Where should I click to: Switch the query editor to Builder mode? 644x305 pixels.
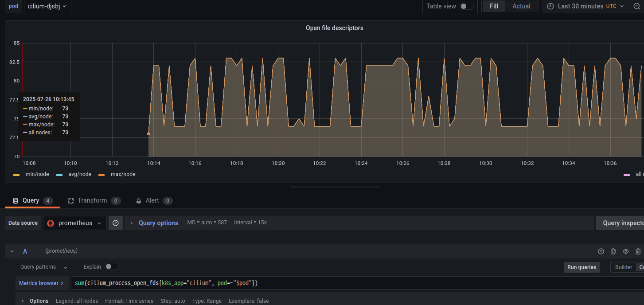pos(624,267)
